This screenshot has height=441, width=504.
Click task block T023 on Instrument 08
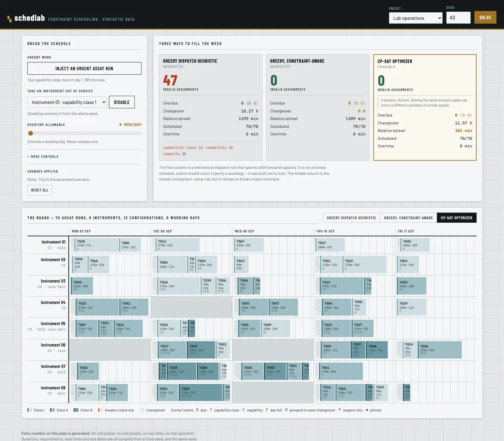[x=351, y=393]
